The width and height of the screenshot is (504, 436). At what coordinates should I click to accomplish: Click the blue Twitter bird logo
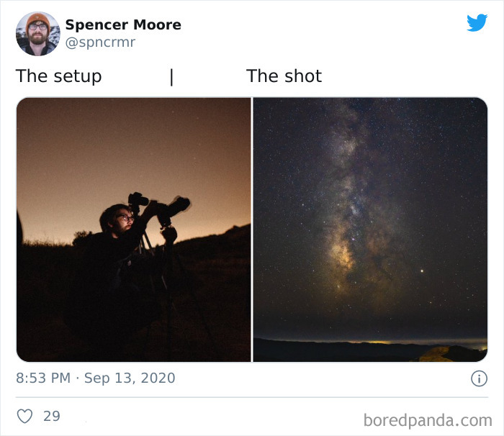click(477, 22)
